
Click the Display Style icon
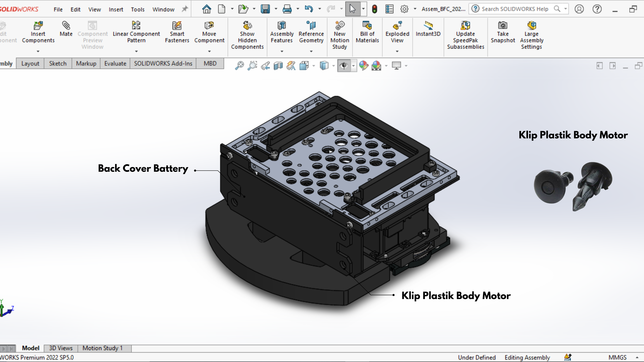(x=324, y=66)
